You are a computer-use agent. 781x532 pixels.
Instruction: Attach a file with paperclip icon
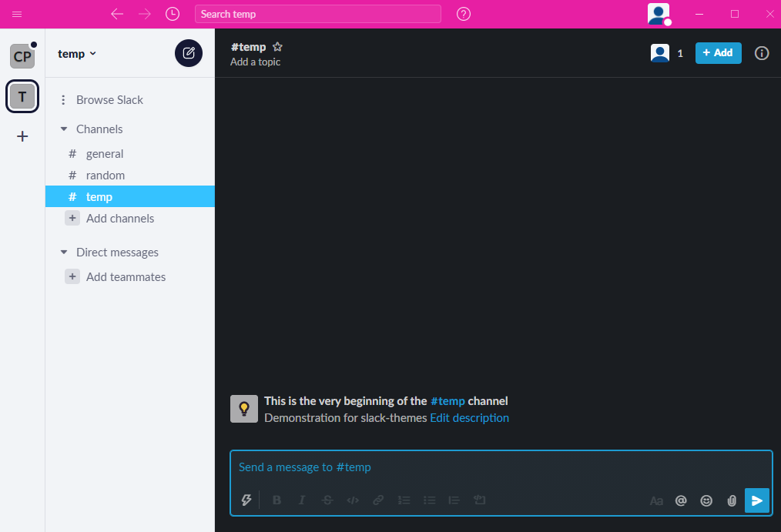(732, 500)
